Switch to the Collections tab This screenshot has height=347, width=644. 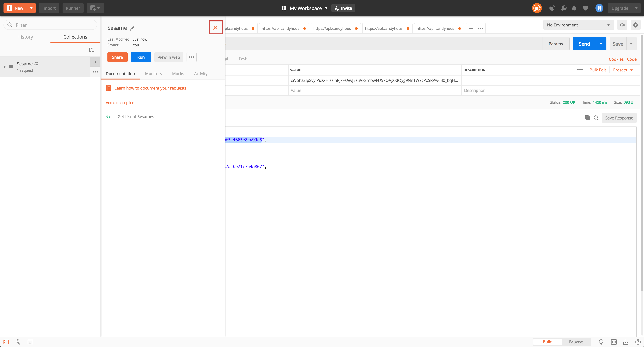(x=75, y=37)
